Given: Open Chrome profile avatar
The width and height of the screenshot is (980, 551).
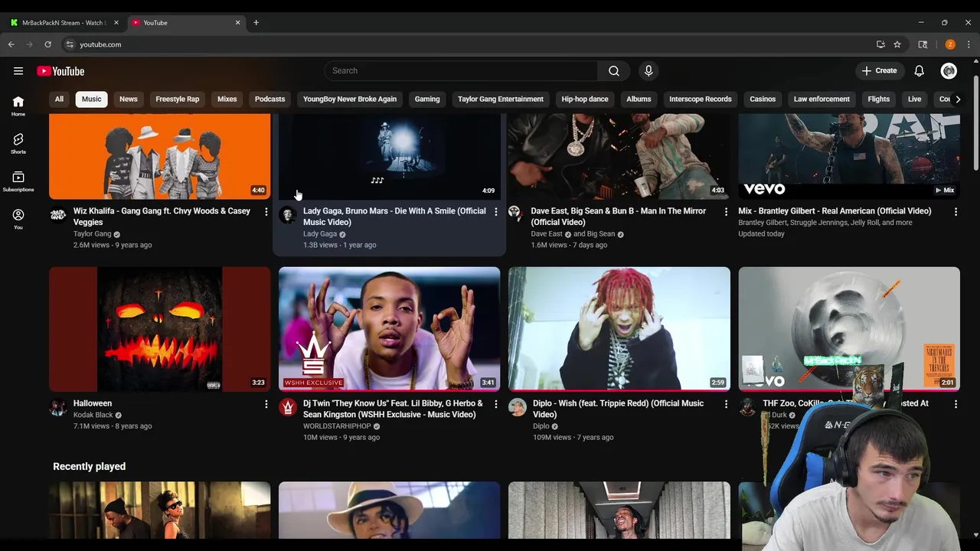Looking at the screenshot, I should point(950,44).
